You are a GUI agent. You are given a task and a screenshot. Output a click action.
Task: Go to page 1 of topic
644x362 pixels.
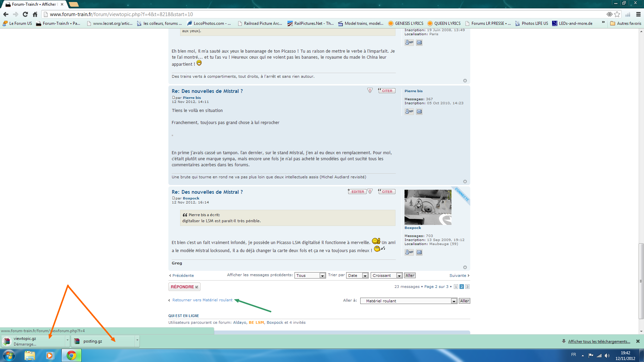(456, 287)
